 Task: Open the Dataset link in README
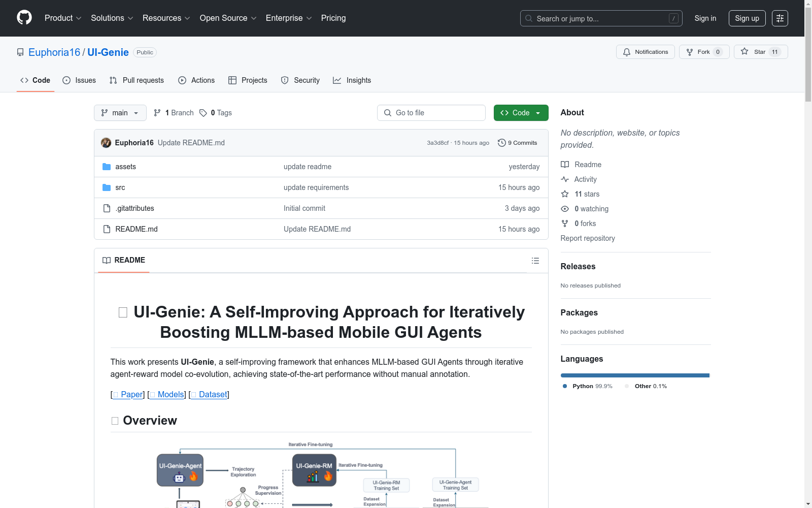click(209, 394)
